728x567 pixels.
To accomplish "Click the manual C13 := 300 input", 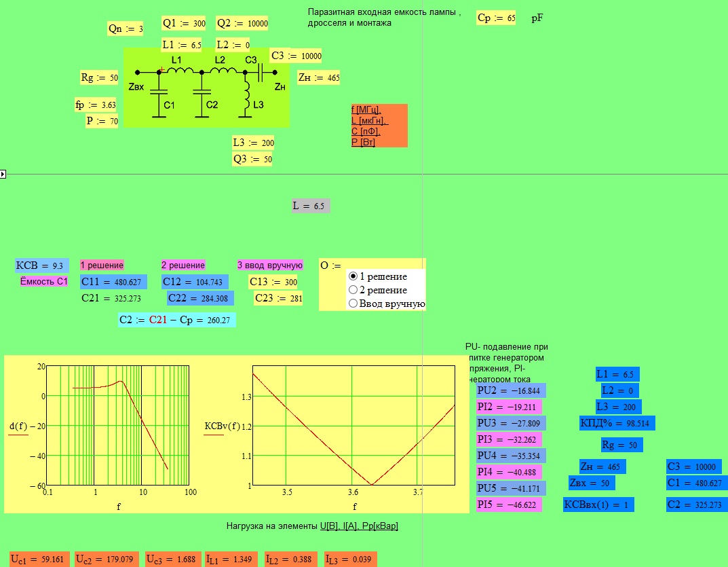I will coord(273,282).
